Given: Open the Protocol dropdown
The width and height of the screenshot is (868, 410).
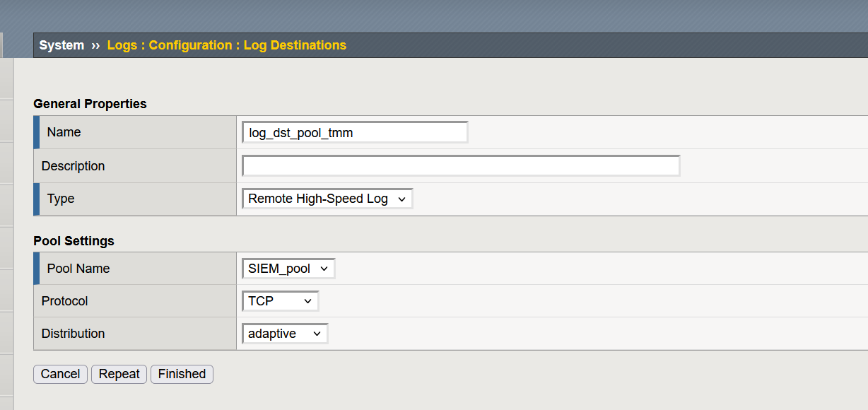Looking at the screenshot, I should (280, 301).
